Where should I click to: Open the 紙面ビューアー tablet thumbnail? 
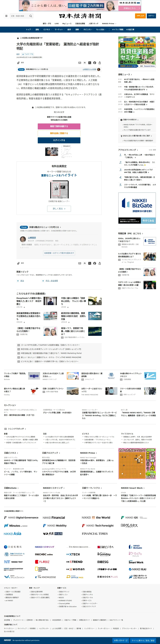coord(59,189)
